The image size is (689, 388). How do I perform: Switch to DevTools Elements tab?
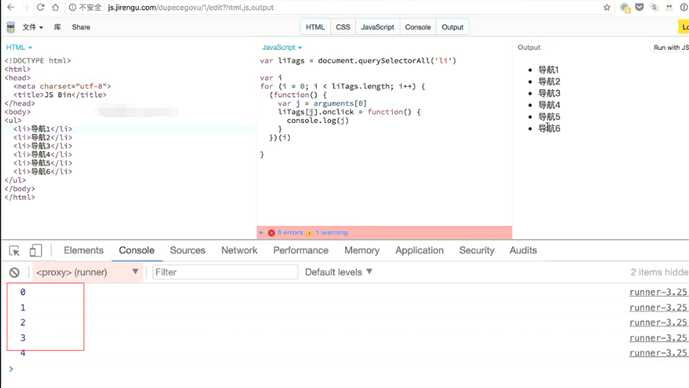(x=83, y=250)
